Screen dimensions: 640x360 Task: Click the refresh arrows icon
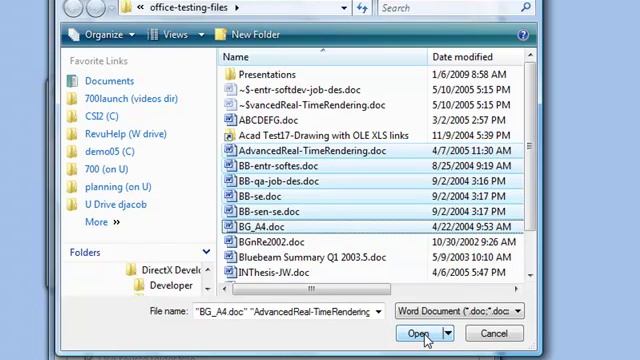(x=362, y=8)
